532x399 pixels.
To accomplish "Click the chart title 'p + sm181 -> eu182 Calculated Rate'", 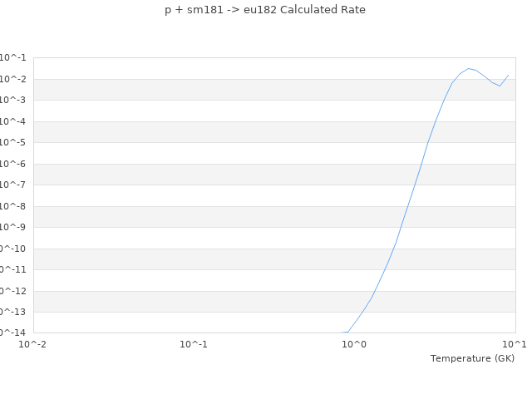I will tap(265, 10).
